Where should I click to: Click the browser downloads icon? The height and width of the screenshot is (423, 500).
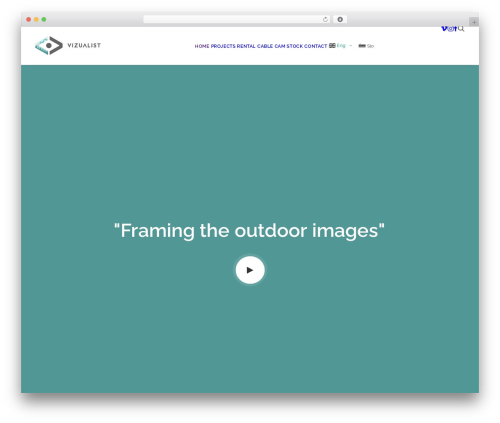pyautogui.click(x=340, y=20)
